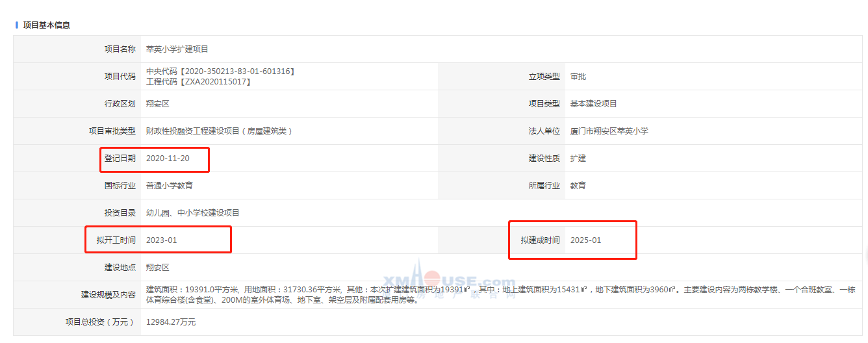Click the 项目类型 value 基本建设项目
This screenshot has width=868, height=343.
593,104
